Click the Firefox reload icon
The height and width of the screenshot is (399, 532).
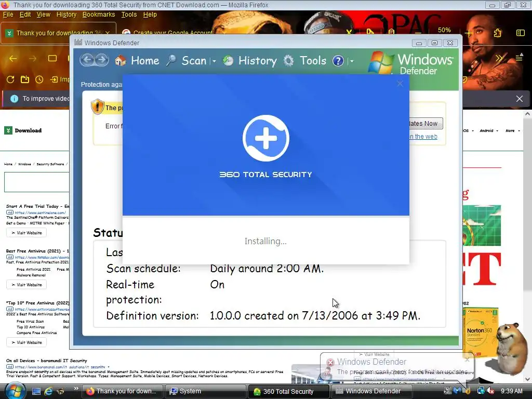coord(10,79)
